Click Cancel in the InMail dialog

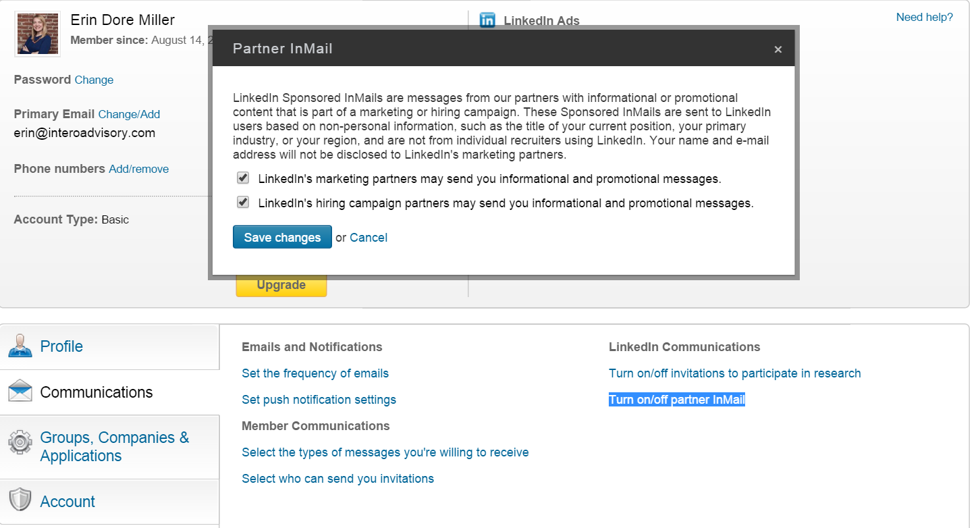tap(369, 238)
